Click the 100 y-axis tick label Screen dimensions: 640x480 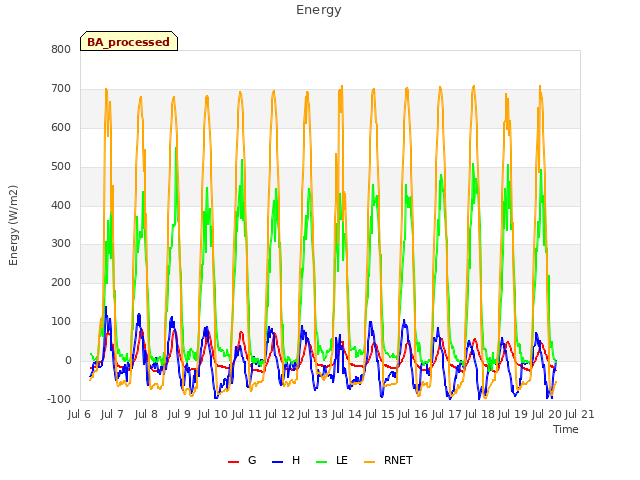point(61,322)
